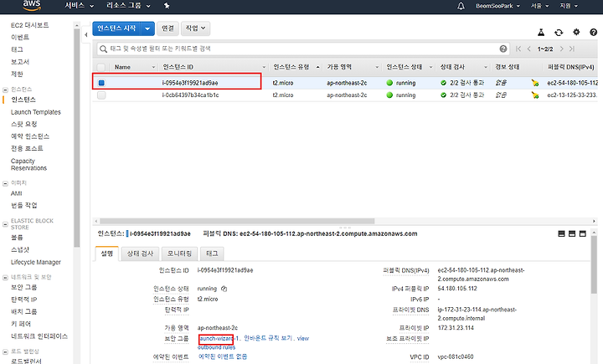Viewport: 603px width, 364px height.
Task: Open the pin/bookmark star icon
Action: [167, 6]
